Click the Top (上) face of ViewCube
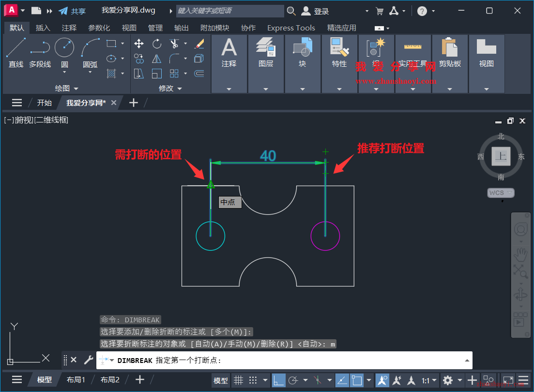 (x=501, y=156)
